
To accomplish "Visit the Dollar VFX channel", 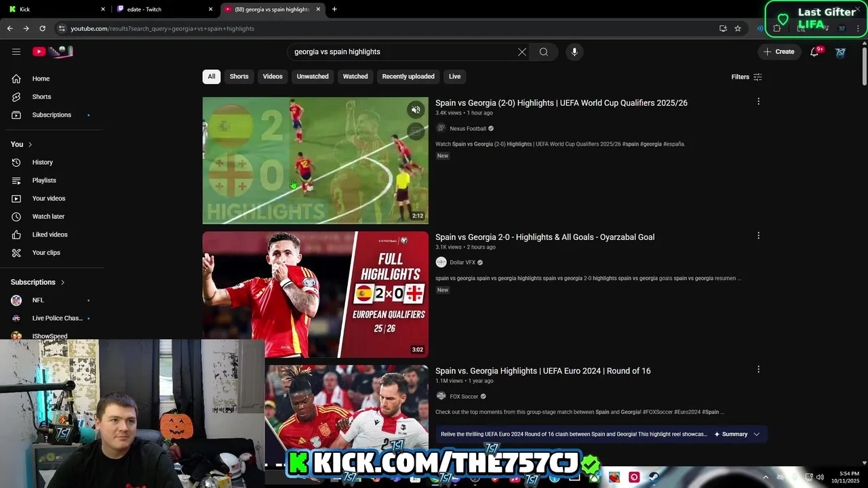I will [462, 262].
